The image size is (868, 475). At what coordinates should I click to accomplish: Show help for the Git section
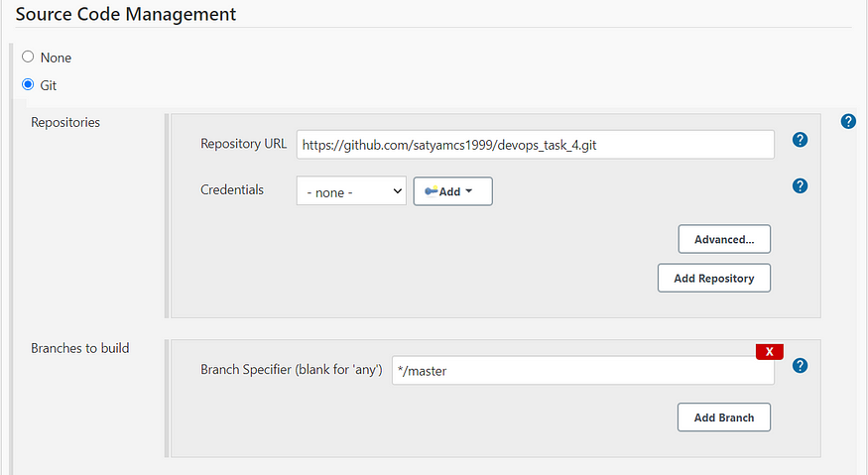[x=848, y=121]
